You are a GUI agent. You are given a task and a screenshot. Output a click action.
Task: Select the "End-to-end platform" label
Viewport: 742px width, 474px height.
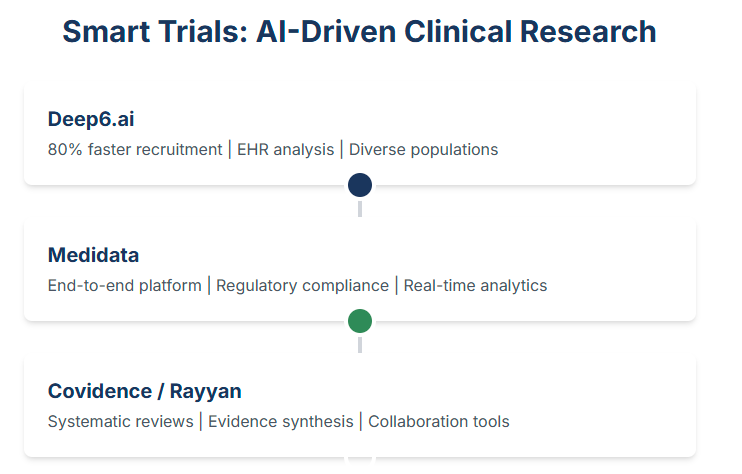124,286
